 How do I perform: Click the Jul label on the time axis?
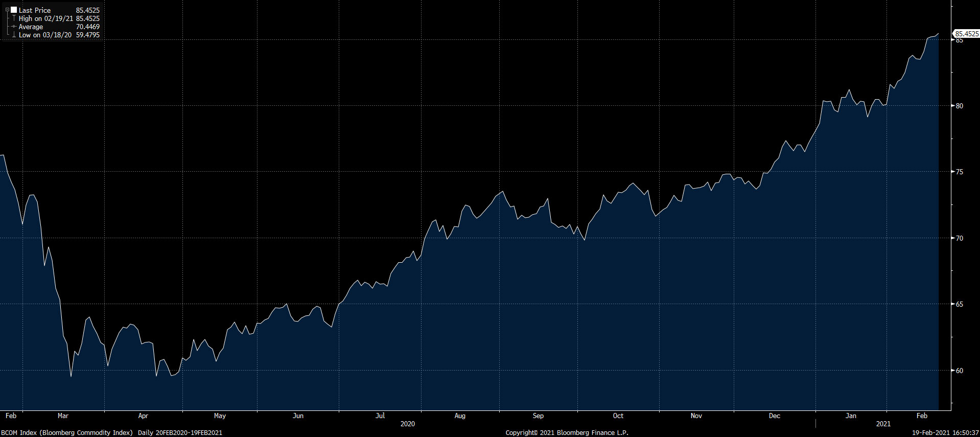(x=380, y=416)
